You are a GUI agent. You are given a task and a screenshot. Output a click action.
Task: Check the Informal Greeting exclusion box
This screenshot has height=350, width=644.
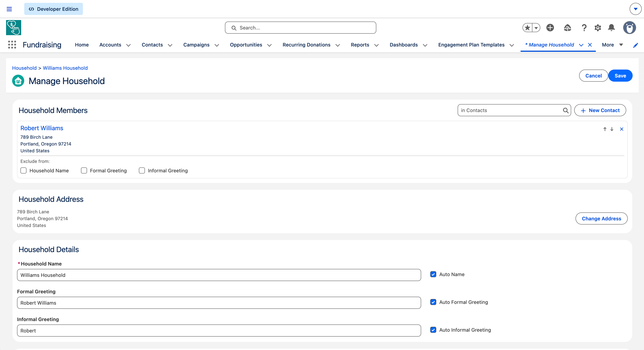tap(142, 170)
